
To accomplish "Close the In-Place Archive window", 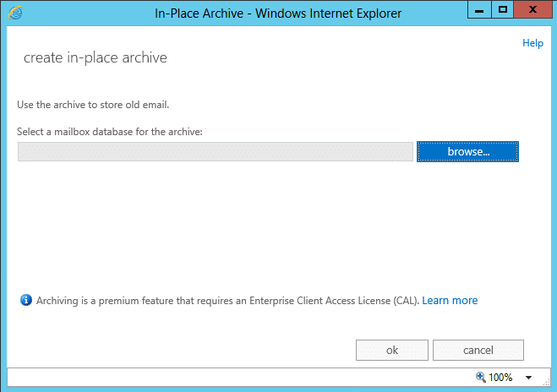I will point(532,9).
